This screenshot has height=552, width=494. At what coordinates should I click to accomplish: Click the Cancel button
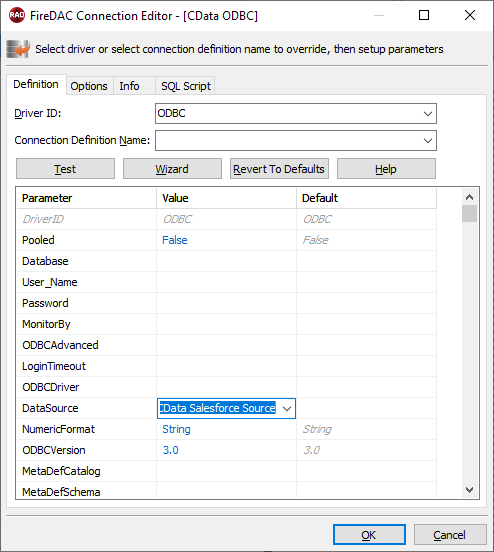[x=450, y=535]
